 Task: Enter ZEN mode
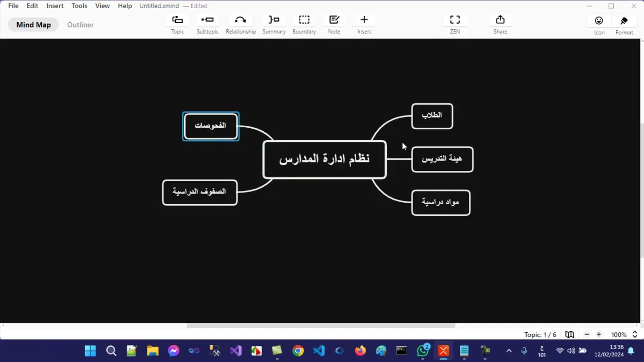pyautogui.click(x=455, y=25)
